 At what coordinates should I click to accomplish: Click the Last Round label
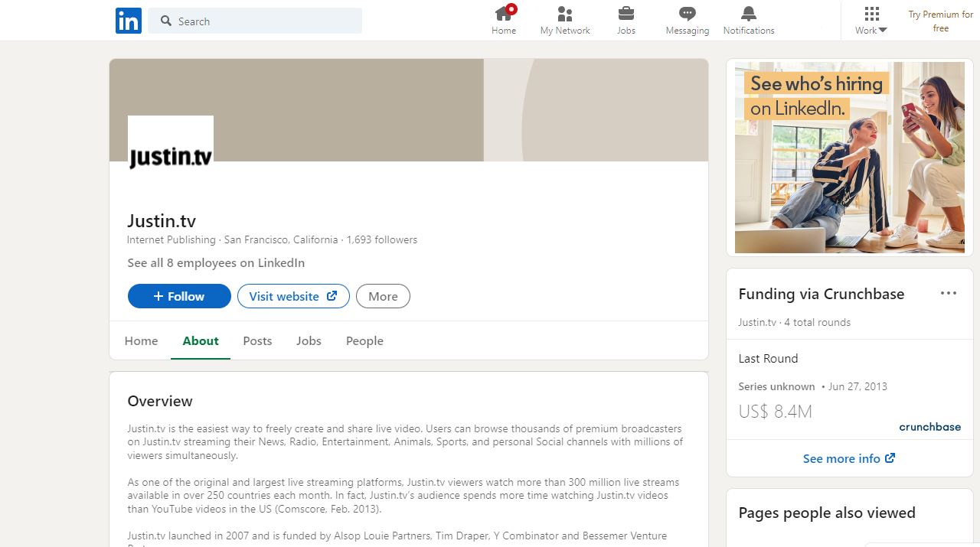pyautogui.click(x=768, y=358)
